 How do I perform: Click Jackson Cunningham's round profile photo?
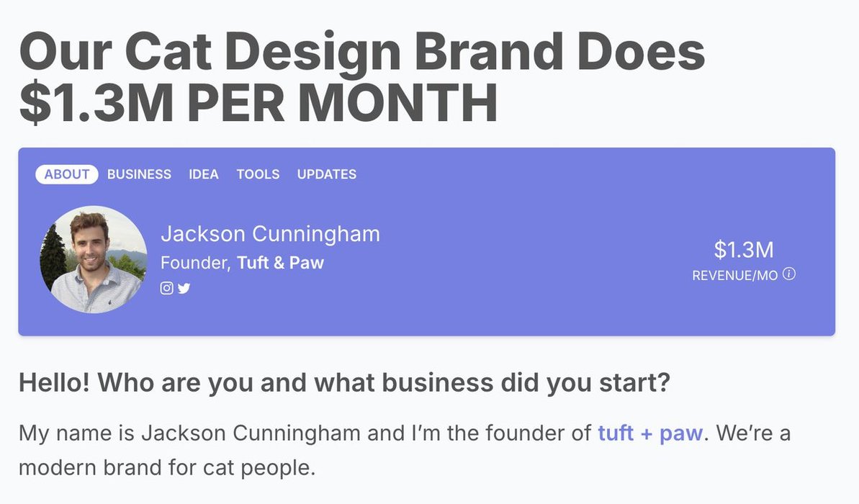[94, 259]
